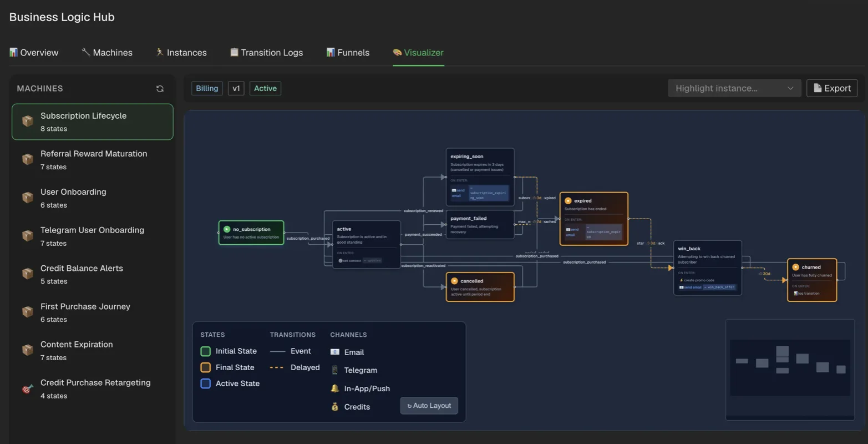Click the document icon on the Export button
868x444 pixels.
coord(818,88)
